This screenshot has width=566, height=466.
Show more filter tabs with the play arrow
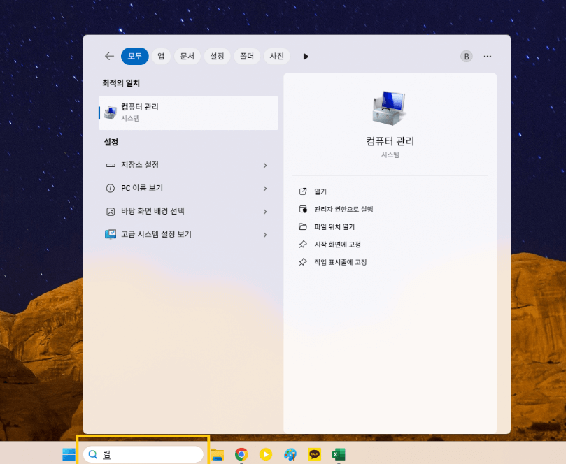pos(306,56)
